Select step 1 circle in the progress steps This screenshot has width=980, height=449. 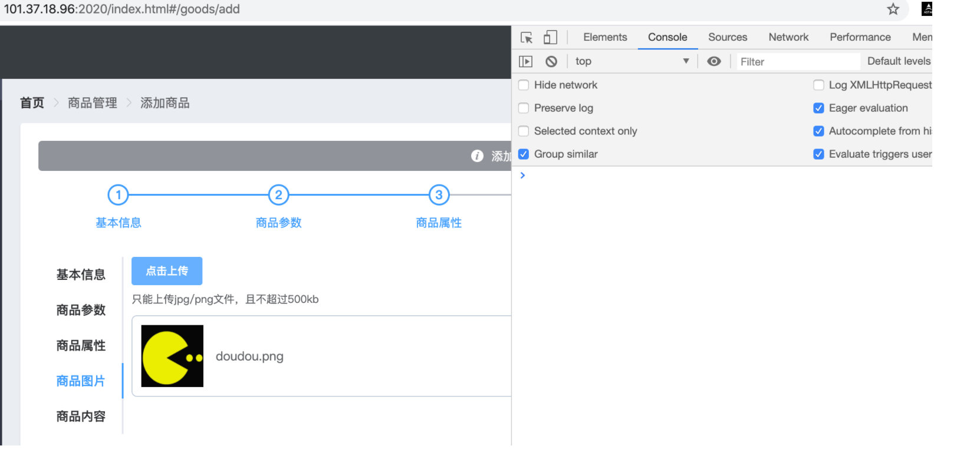click(x=119, y=194)
